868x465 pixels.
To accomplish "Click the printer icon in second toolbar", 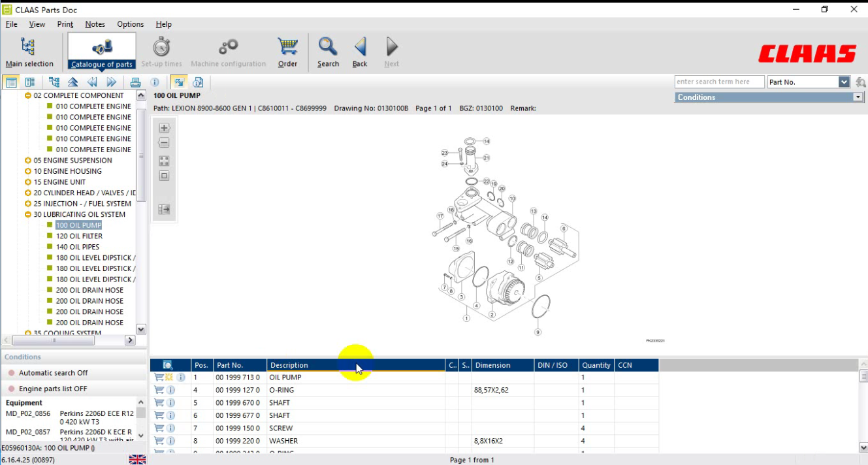I will [x=135, y=82].
